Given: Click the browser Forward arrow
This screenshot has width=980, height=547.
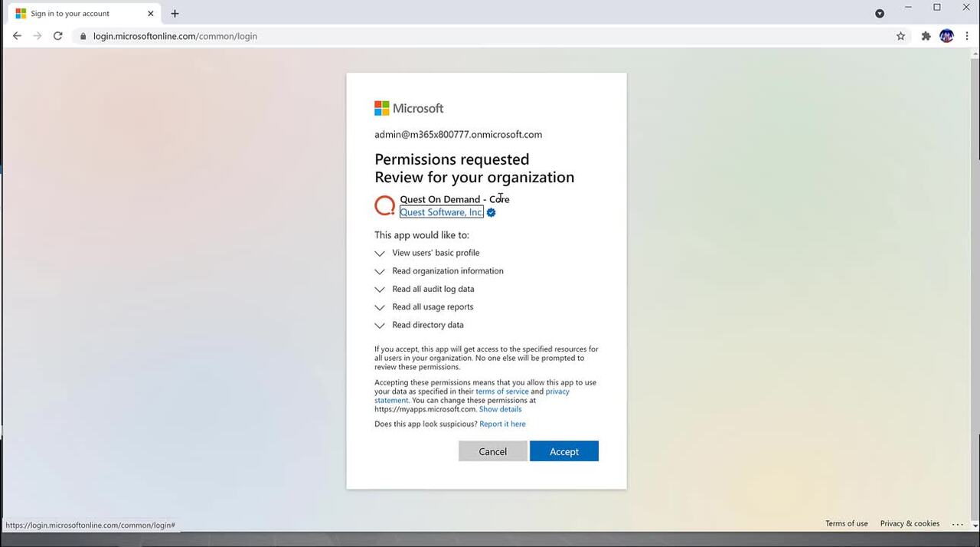Looking at the screenshot, I should coord(37,36).
